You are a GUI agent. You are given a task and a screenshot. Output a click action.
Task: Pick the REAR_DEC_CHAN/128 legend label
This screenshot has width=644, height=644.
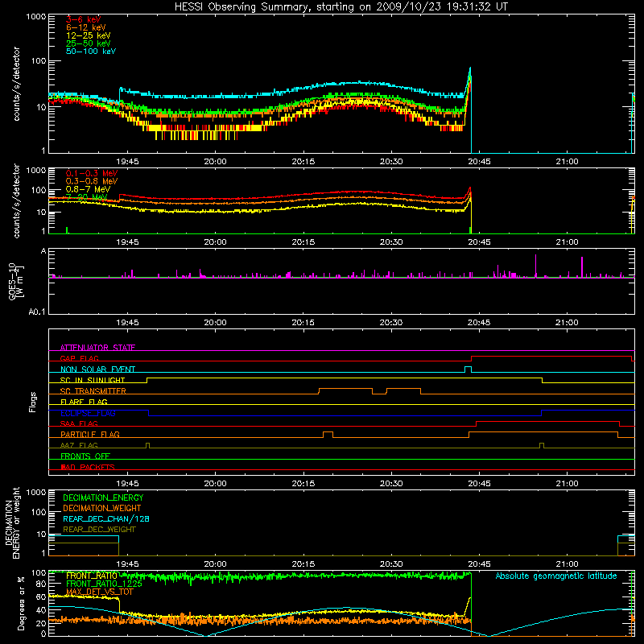pos(106,518)
